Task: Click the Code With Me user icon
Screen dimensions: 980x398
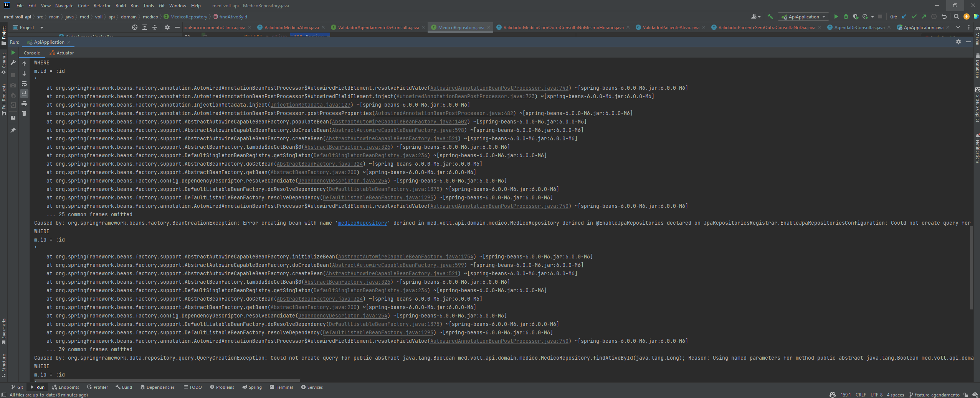Action: pos(755,16)
